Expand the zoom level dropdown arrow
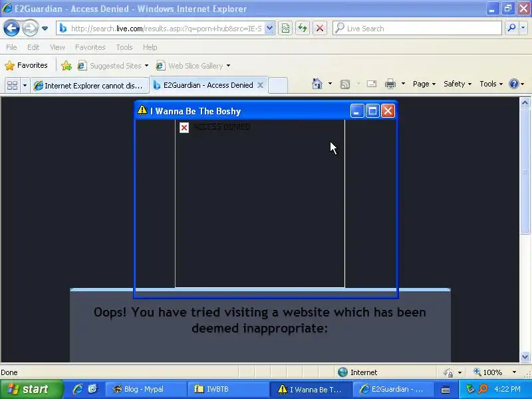 point(514,372)
